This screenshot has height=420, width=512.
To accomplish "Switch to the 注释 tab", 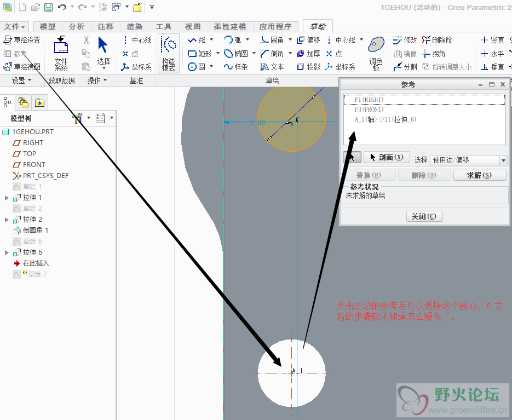I will [x=106, y=26].
